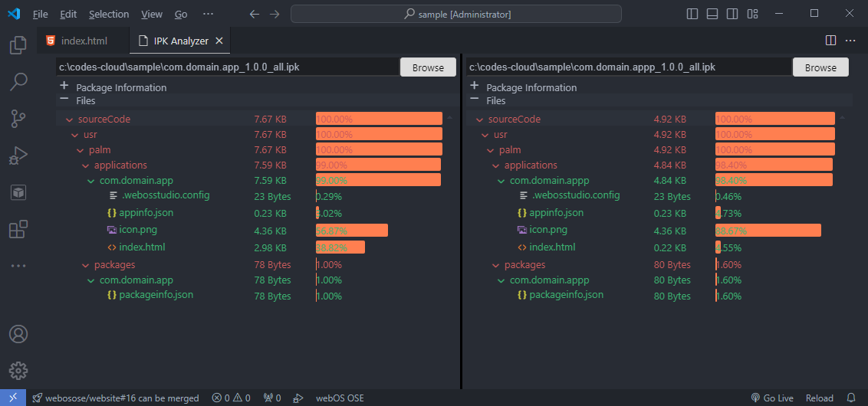Viewport: 868px width, 406px height.
Task: Open the Selection menu
Action: tap(109, 14)
